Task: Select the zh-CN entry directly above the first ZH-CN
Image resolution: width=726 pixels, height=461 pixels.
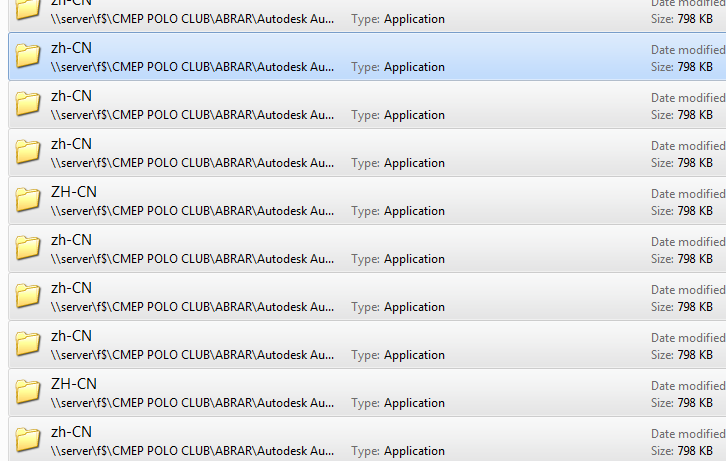Action: [71, 144]
